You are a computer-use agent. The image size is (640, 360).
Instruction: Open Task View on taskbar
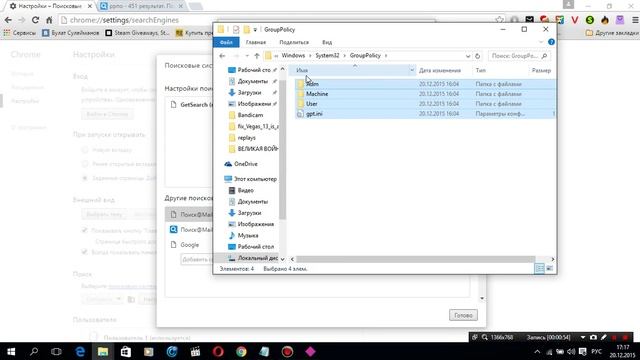click(x=56, y=351)
